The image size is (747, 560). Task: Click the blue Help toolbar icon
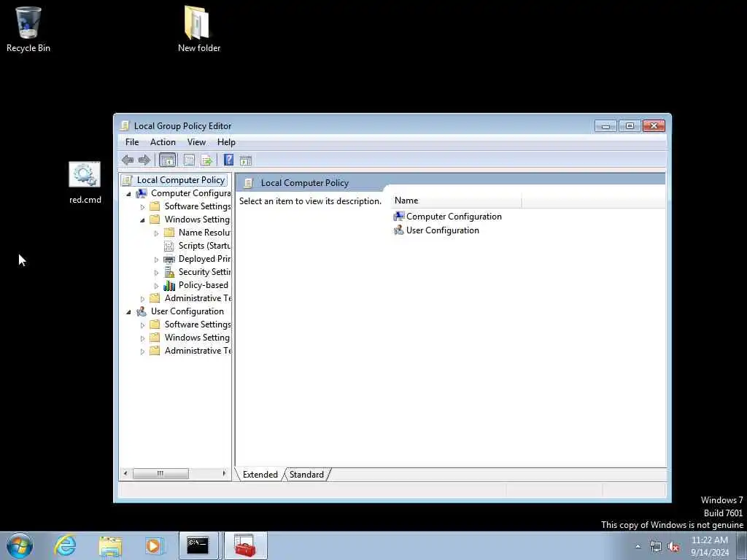click(x=228, y=160)
